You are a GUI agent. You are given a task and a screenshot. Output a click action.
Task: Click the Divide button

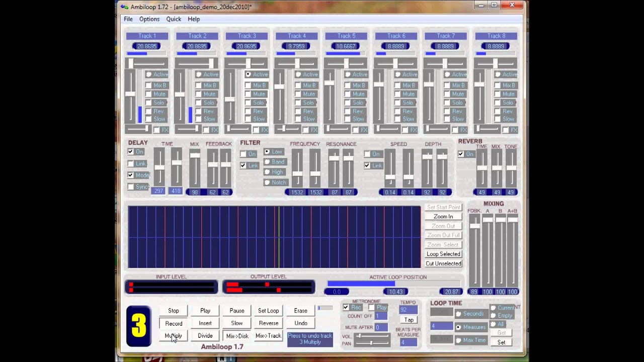[x=205, y=336]
